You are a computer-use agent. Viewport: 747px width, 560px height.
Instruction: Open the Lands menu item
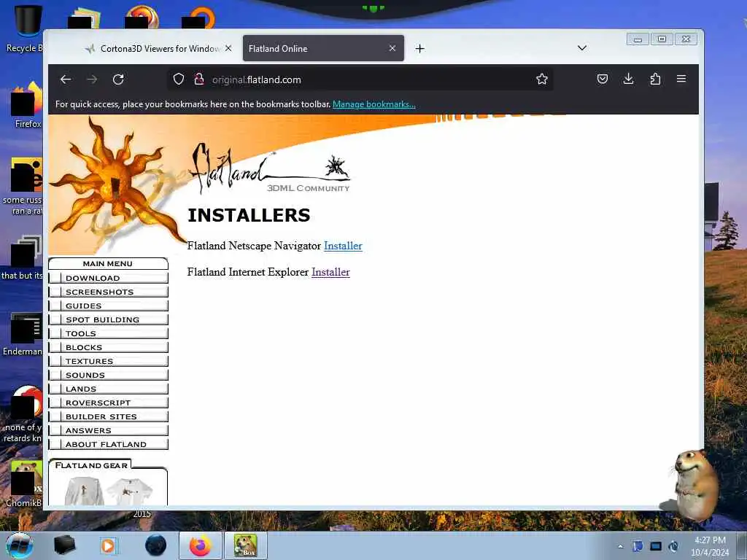tap(108, 389)
